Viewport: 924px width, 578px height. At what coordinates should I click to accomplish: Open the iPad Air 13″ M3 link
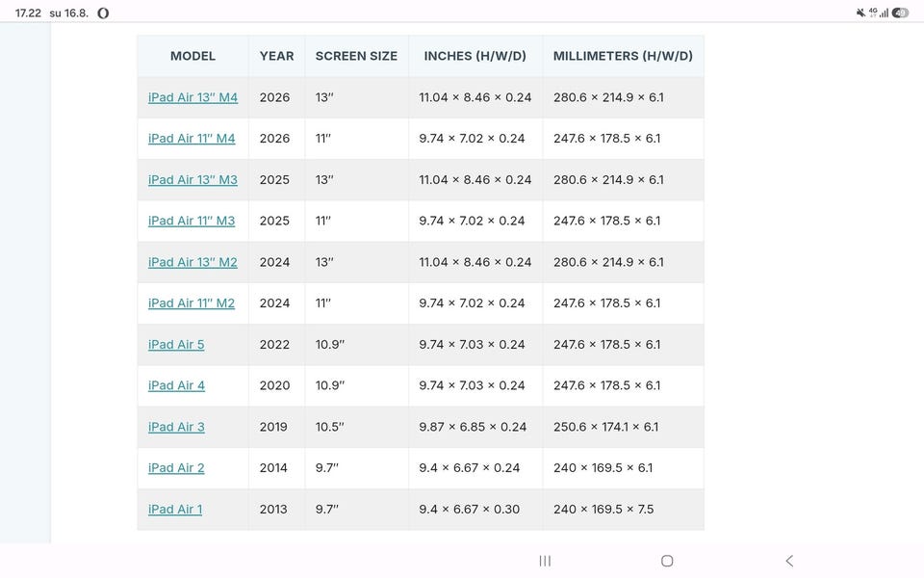(192, 180)
